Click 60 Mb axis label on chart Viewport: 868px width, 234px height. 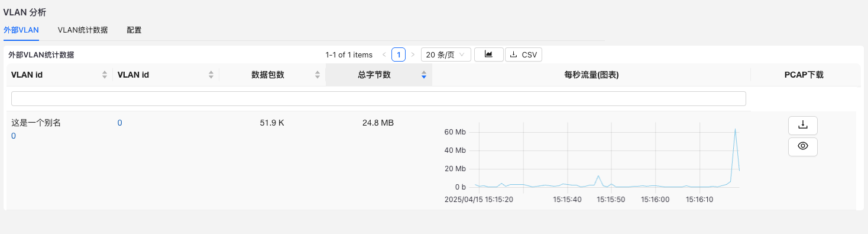pyautogui.click(x=455, y=132)
